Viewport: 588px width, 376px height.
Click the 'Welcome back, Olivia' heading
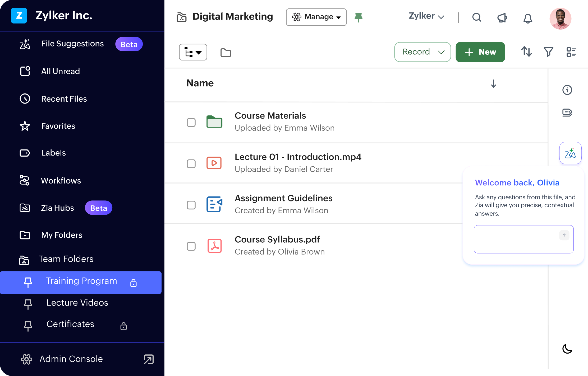[x=517, y=183]
